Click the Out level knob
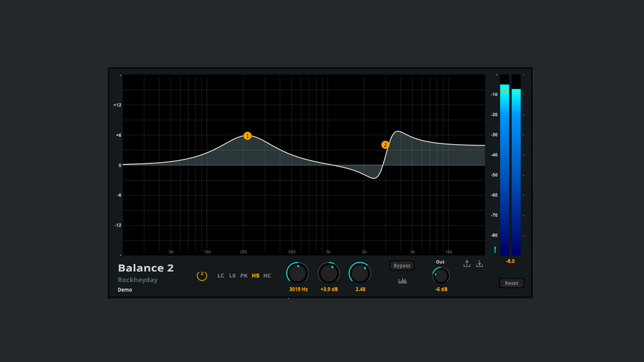This screenshot has height=362, width=644. (441, 276)
